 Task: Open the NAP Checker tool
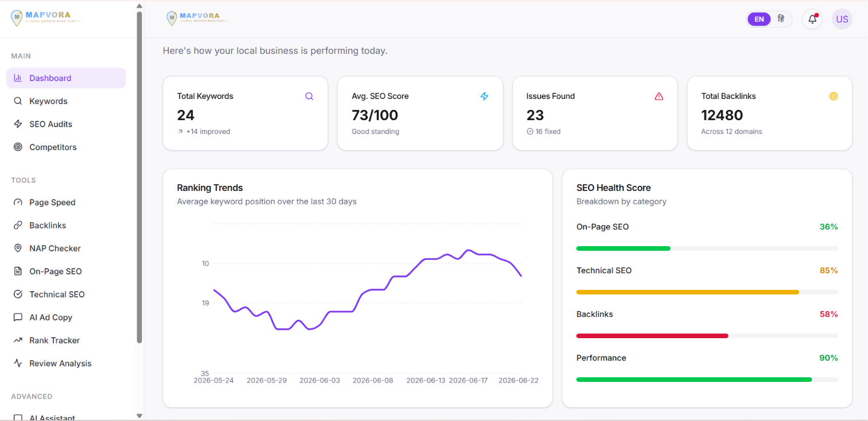tap(66, 248)
